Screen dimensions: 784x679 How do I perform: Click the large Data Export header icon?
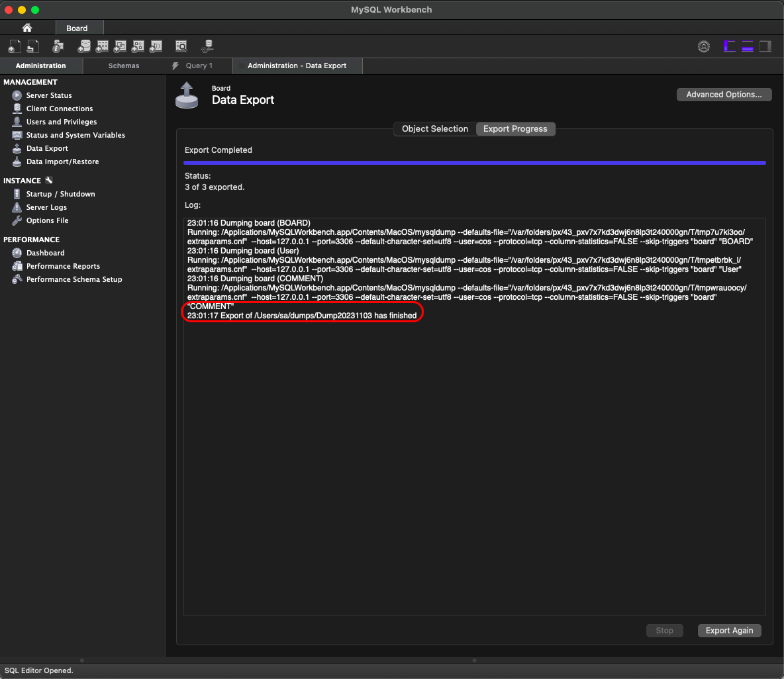pyautogui.click(x=187, y=95)
